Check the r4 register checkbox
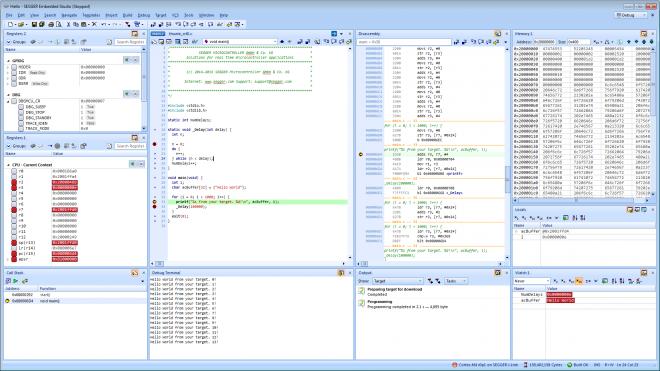The image size is (660, 371). click(x=14, y=193)
